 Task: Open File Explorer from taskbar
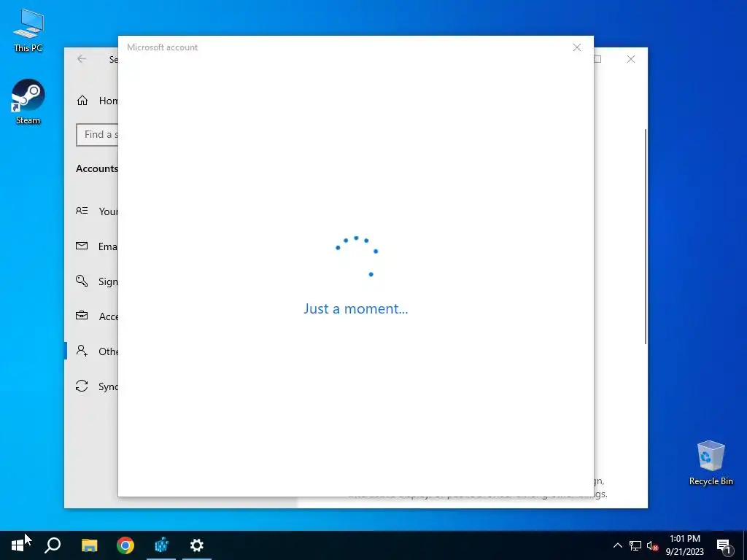89,545
